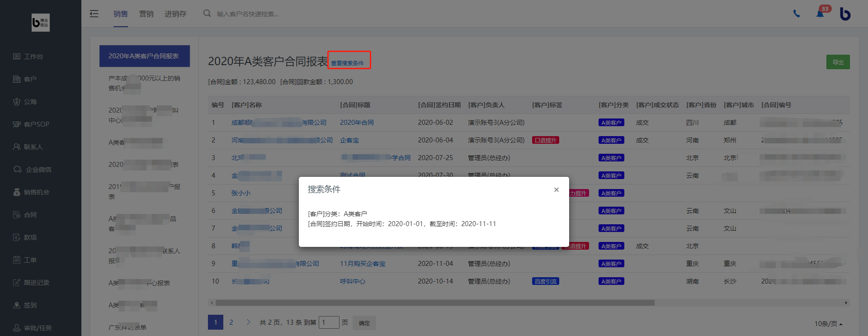
Task: Open the 10条/页 page size dropdown
Action: [x=829, y=324]
